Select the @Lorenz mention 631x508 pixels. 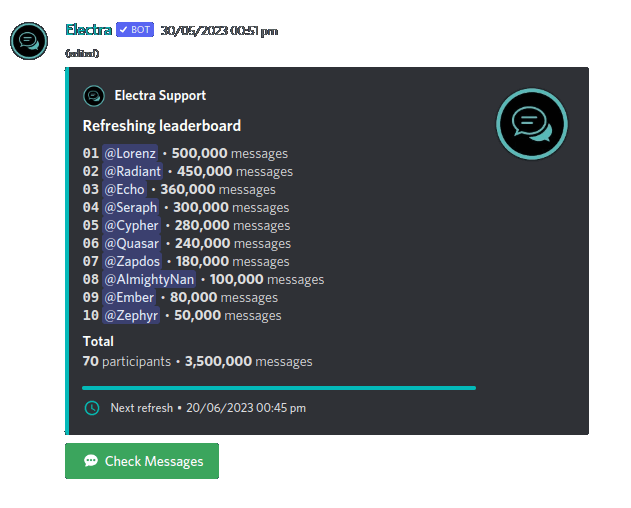(130, 154)
